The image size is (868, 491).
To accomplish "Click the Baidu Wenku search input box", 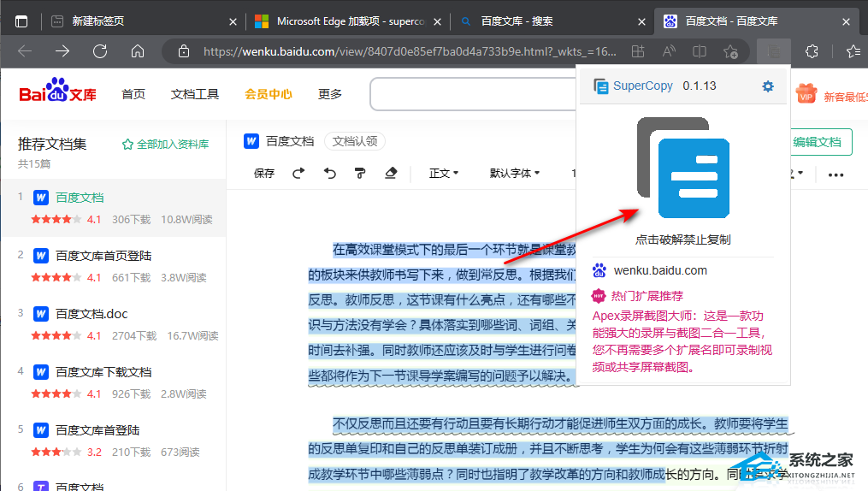I will [472, 94].
